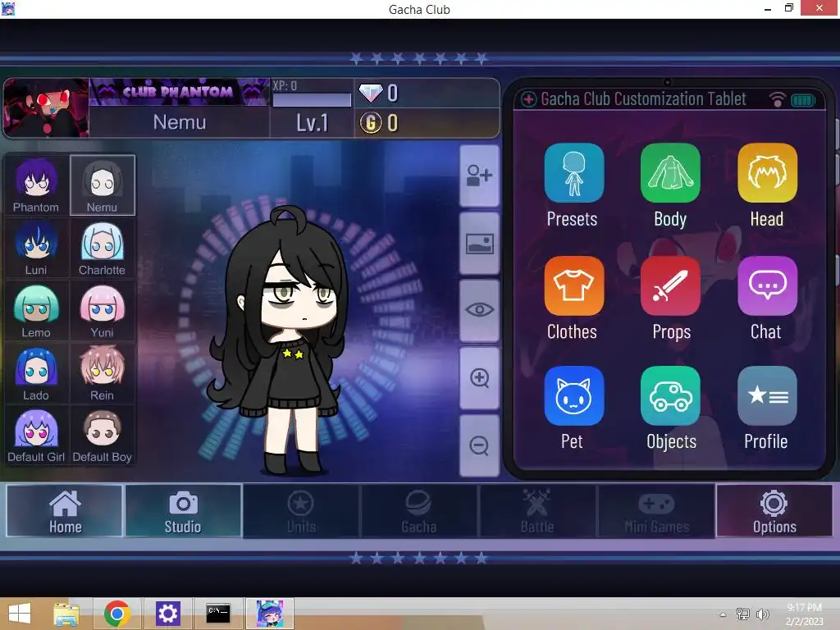This screenshot has width=840, height=630.
Task: Select the Phantom character slot
Action: (36, 185)
